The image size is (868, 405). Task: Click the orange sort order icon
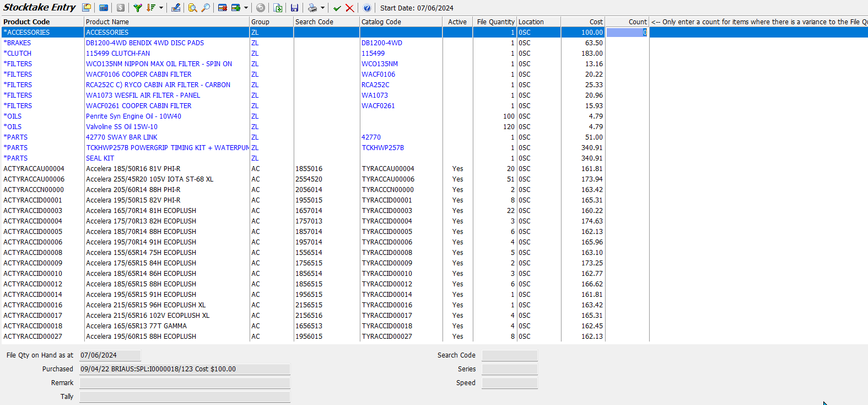151,8
